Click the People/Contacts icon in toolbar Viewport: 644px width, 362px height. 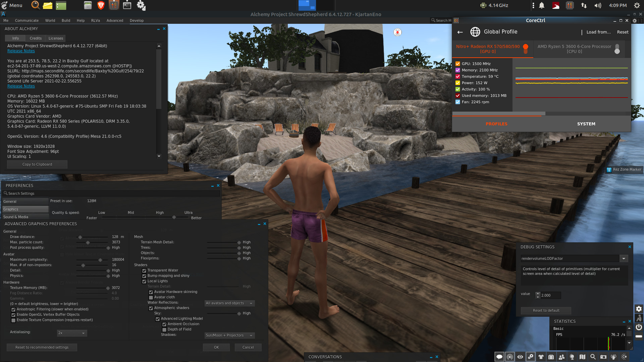point(562,357)
